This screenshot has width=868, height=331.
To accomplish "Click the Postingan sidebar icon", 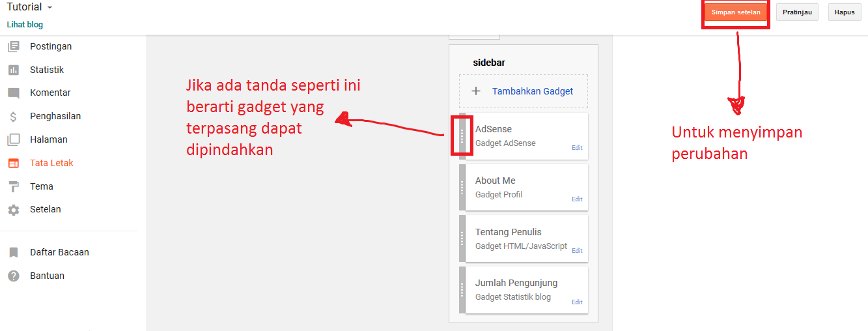I will 14,46.
